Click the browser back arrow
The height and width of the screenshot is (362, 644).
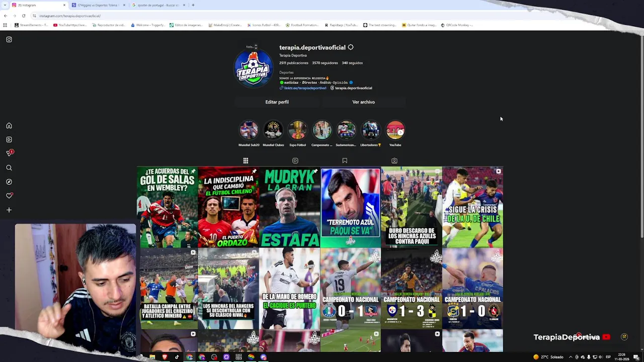tap(6, 16)
